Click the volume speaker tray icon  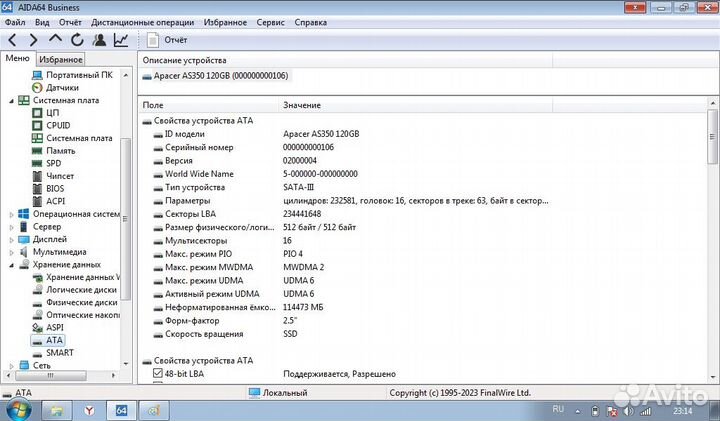pyautogui.click(x=628, y=411)
